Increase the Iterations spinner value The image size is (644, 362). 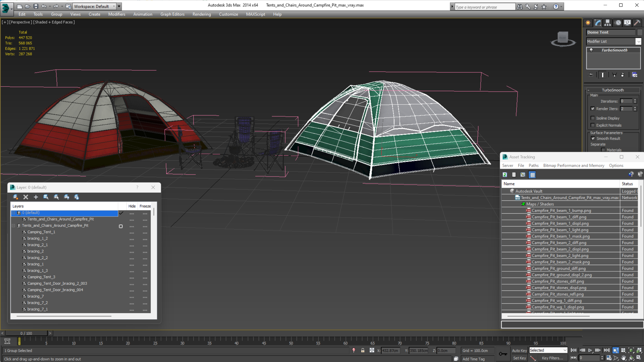[635, 100]
